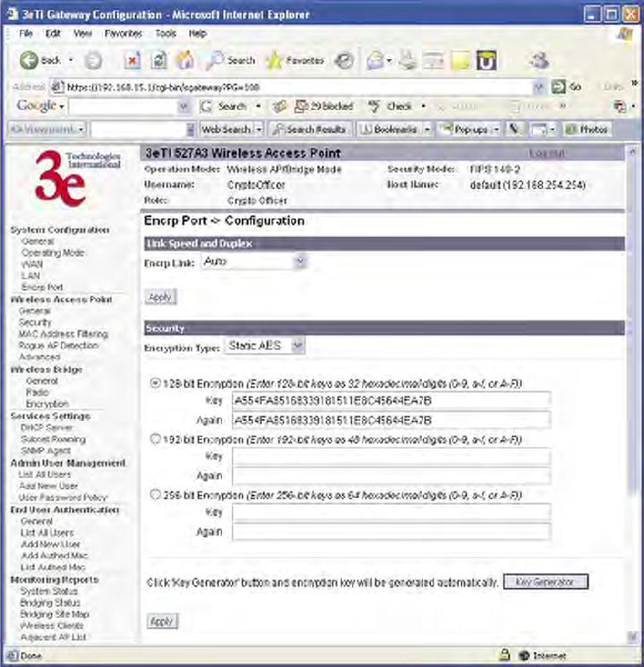Open the SNMP Agent sidebar link
Viewport: 644px width, 667px height.
click(46, 450)
